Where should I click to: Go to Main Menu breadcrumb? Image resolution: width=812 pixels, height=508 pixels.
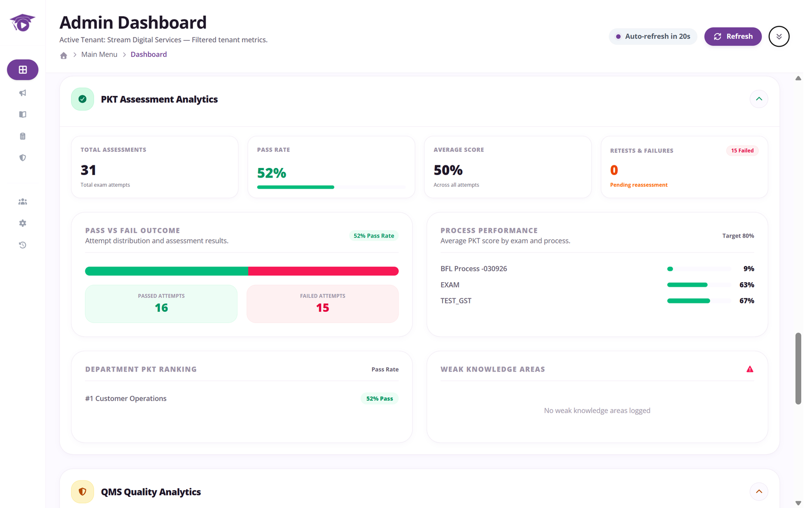click(99, 54)
